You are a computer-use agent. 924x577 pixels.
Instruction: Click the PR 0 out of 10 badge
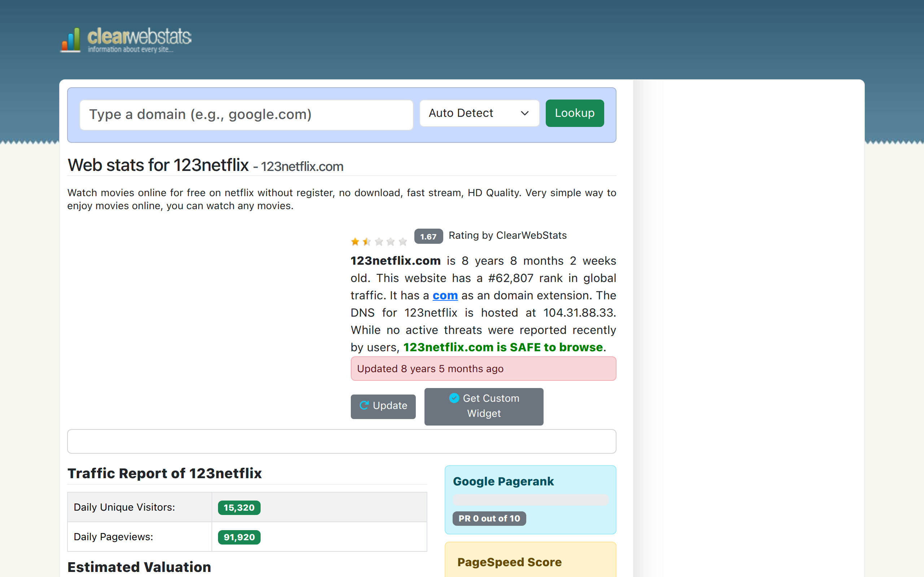coord(489,518)
